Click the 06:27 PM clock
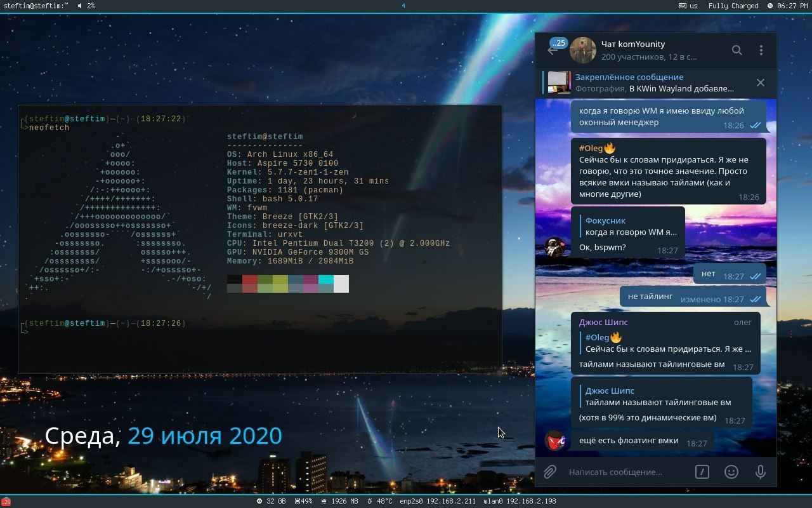The image size is (812, 508). [x=787, y=5]
